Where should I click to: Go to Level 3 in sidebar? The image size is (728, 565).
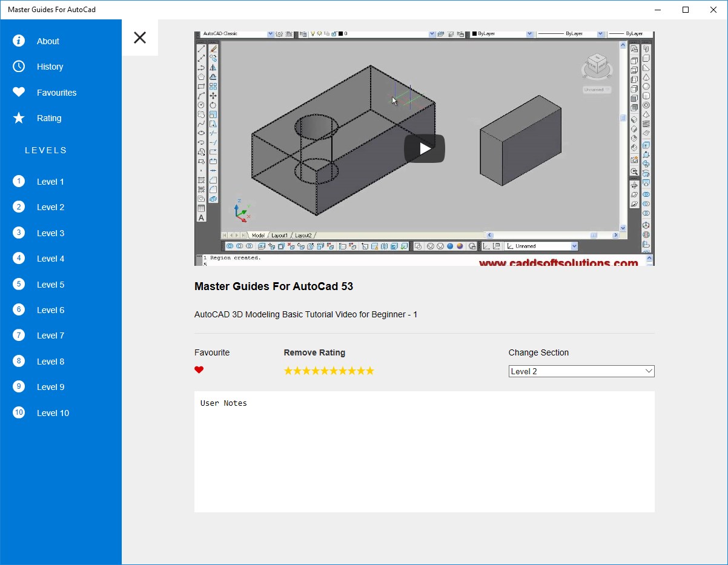click(50, 233)
